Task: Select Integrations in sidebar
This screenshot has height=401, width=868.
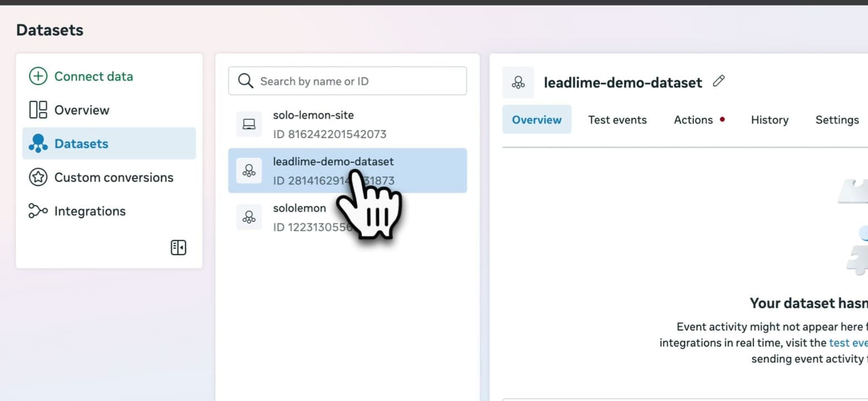Action: tap(109, 211)
